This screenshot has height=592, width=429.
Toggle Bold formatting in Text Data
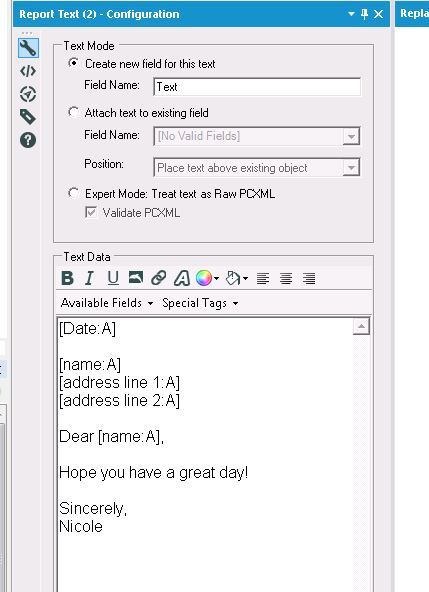pyautogui.click(x=68, y=278)
